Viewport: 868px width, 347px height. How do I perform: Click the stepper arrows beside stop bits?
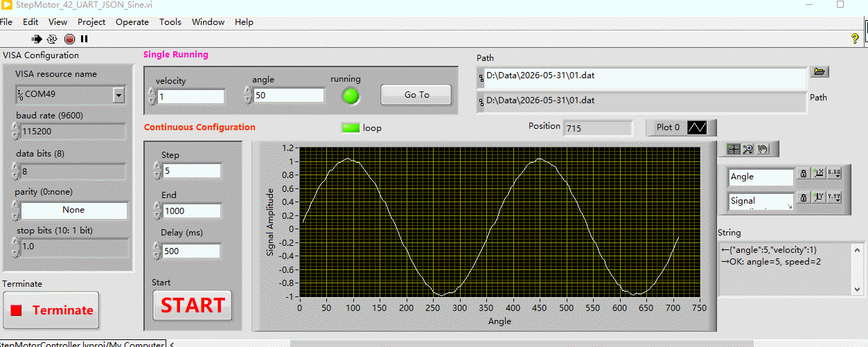pyautogui.click(x=15, y=247)
